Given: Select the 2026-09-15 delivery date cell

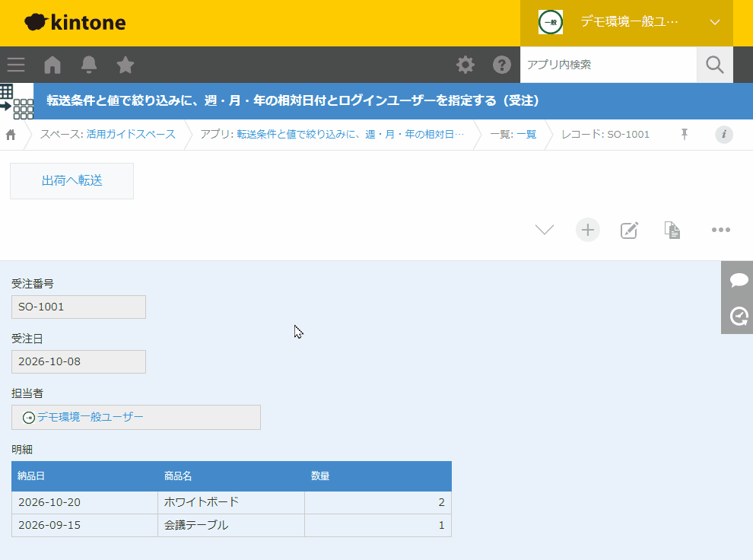Looking at the screenshot, I should point(84,526).
